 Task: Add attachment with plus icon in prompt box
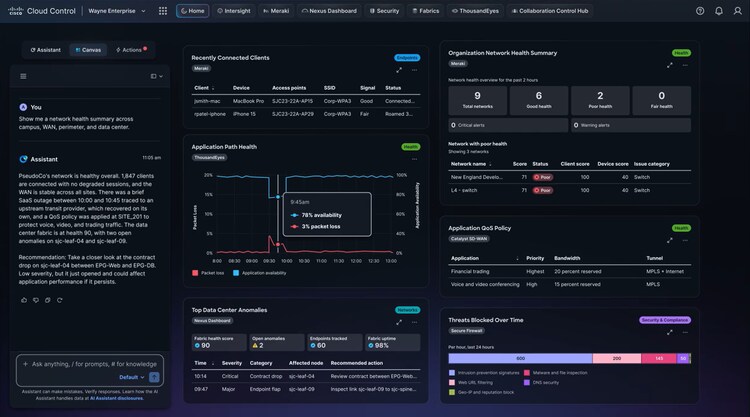click(25, 364)
